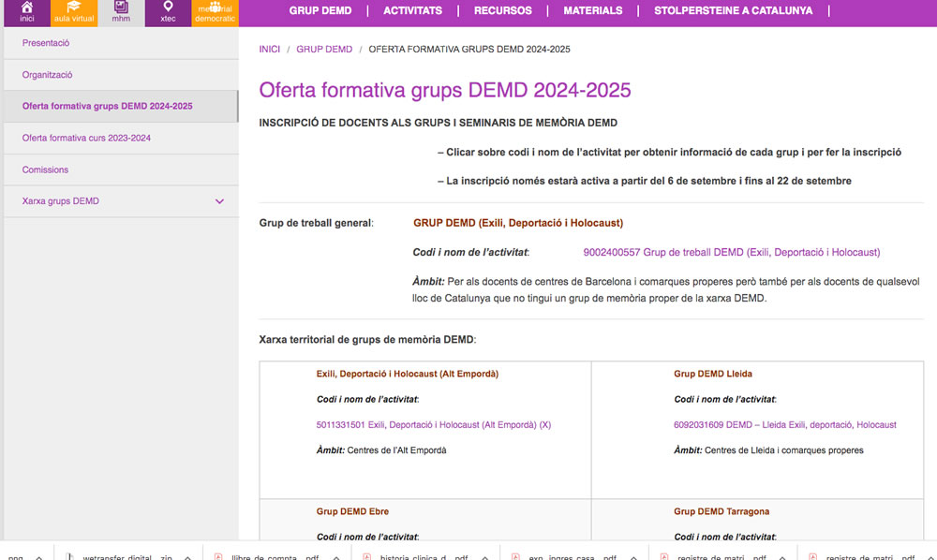Image resolution: width=937 pixels, height=560 pixels.
Task: Click the memorial democratic icon
Action: pyautogui.click(x=215, y=7)
